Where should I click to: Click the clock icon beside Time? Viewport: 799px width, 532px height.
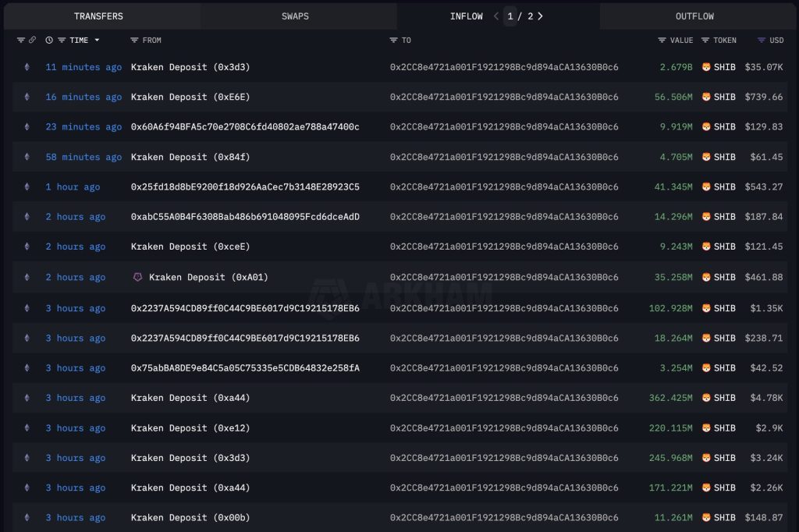pyautogui.click(x=50, y=40)
